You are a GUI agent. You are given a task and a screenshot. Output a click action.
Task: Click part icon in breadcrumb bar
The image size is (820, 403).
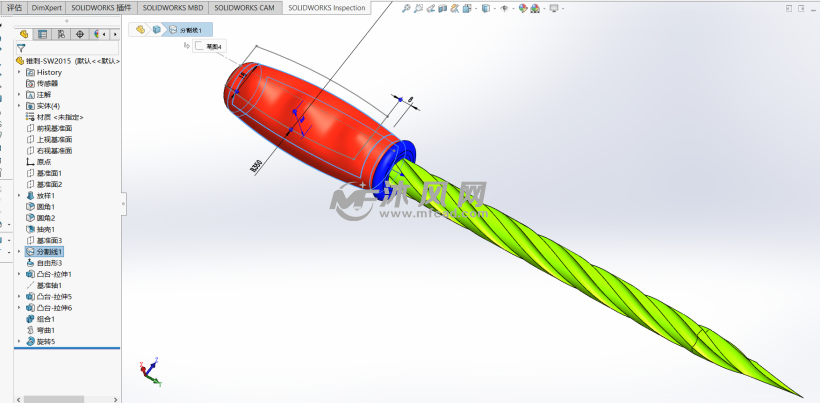click(140, 30)
